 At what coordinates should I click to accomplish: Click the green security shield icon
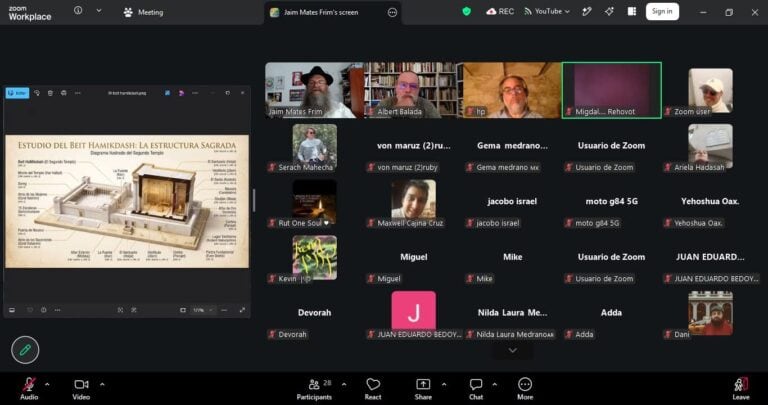467,11
